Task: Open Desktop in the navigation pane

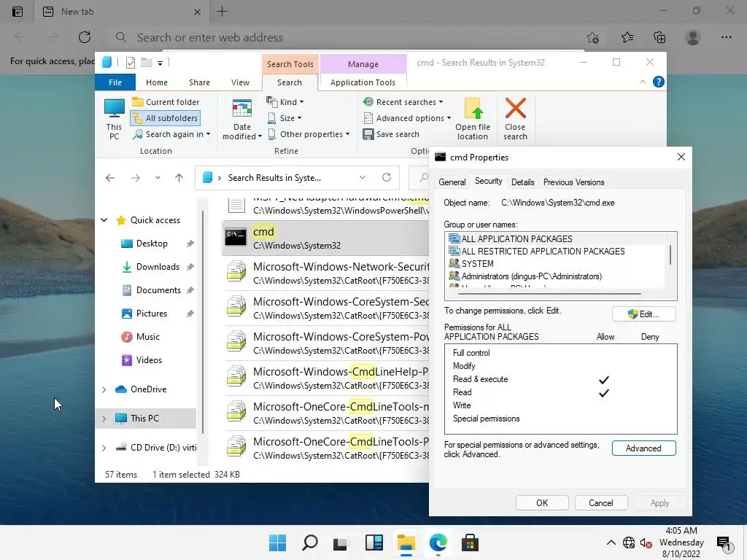Action: coord(152,244)
